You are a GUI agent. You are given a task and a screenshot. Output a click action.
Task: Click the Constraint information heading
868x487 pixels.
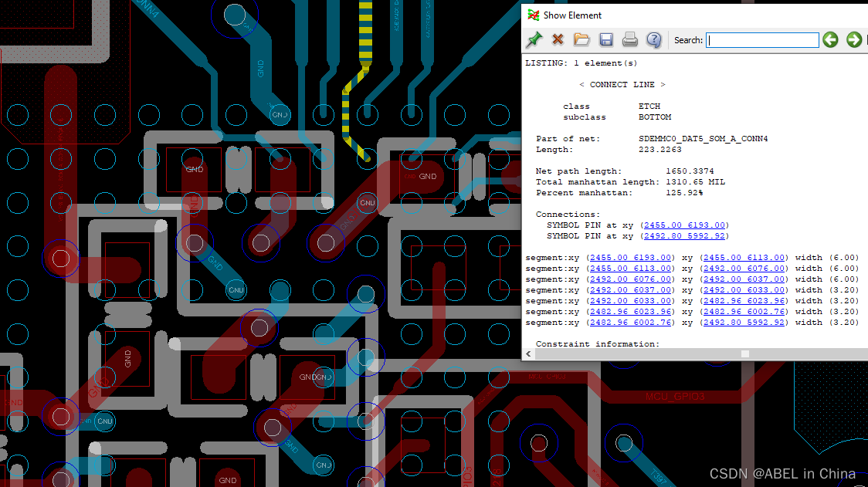(597, 344)
